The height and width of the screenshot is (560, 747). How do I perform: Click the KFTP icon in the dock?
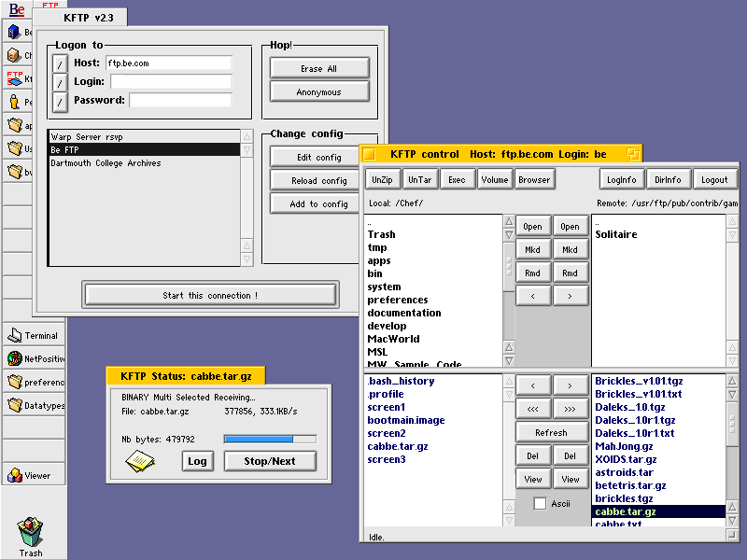[x=15, y=78]
